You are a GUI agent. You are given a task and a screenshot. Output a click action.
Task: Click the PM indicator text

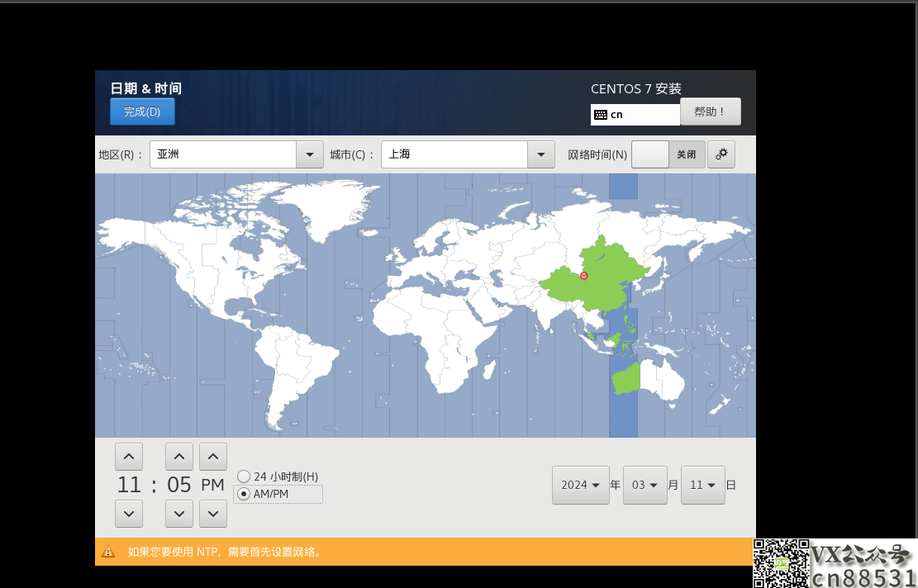coord(213,485)
